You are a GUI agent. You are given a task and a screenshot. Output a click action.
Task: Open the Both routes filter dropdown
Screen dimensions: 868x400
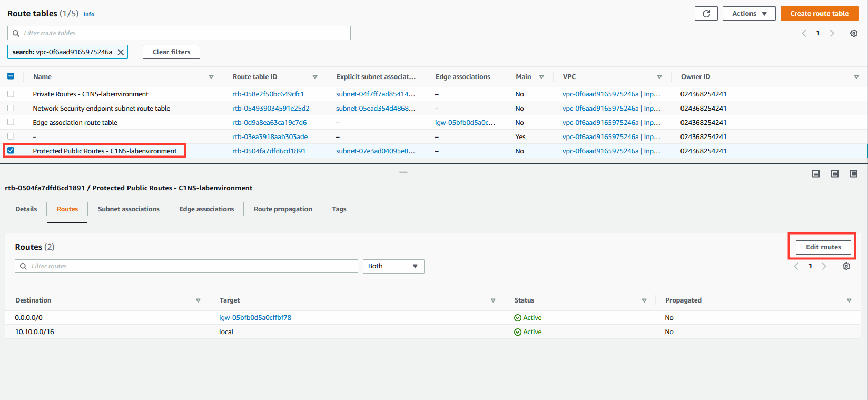[393, 266]
